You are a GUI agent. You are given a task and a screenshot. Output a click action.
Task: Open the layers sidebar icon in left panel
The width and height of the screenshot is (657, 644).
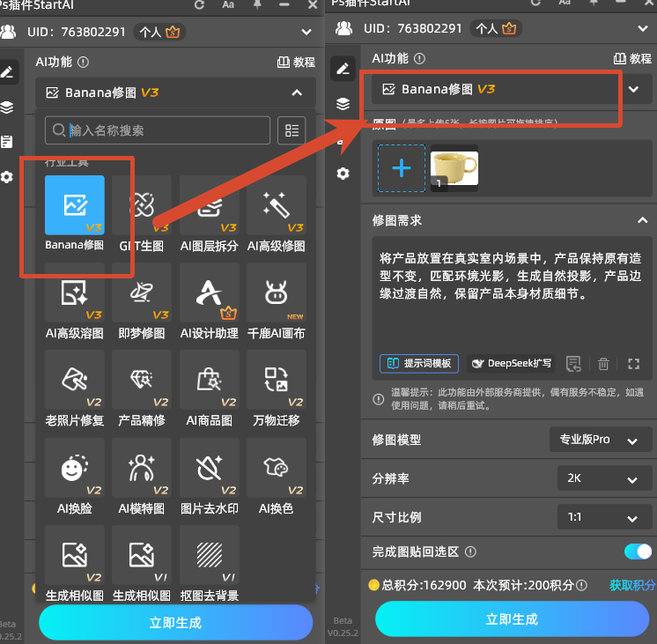[6, 107]
